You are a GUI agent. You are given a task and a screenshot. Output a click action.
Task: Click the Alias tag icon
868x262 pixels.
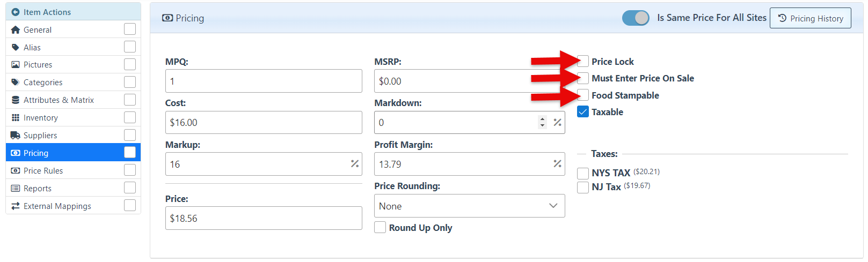(x=16, y=47)
